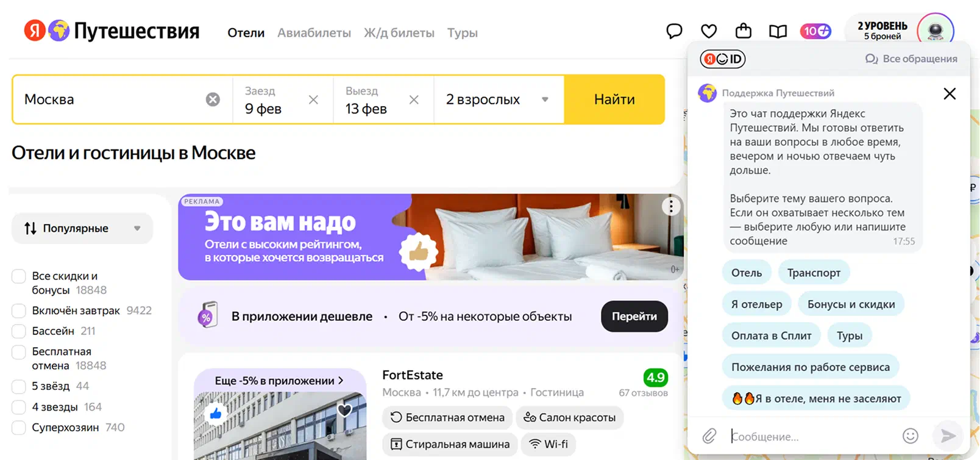Clear the Москва destination field

pos(213,99)
